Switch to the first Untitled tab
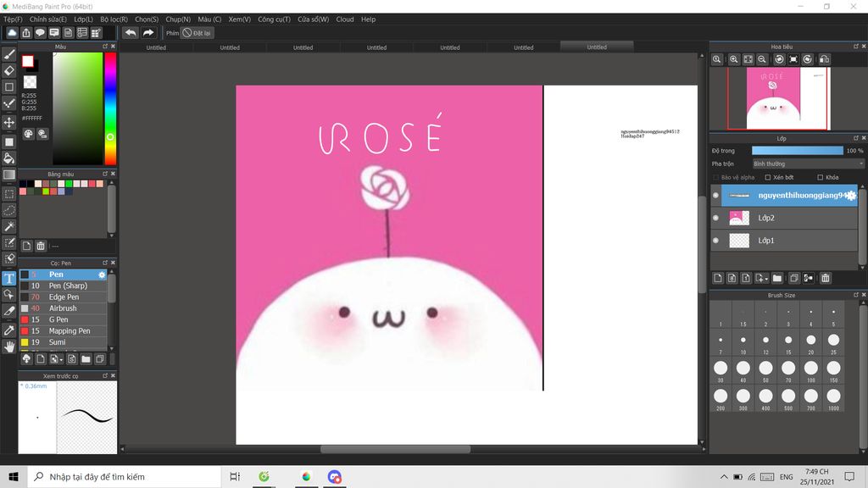868x488 pixels. pyautogui.click(x=156, y=47)
